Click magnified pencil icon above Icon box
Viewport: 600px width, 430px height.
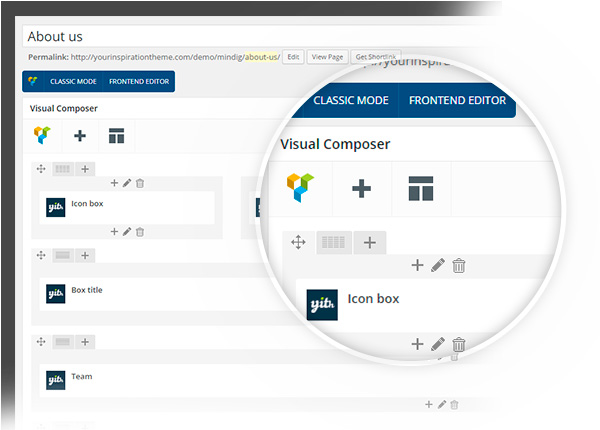(438, 265)
